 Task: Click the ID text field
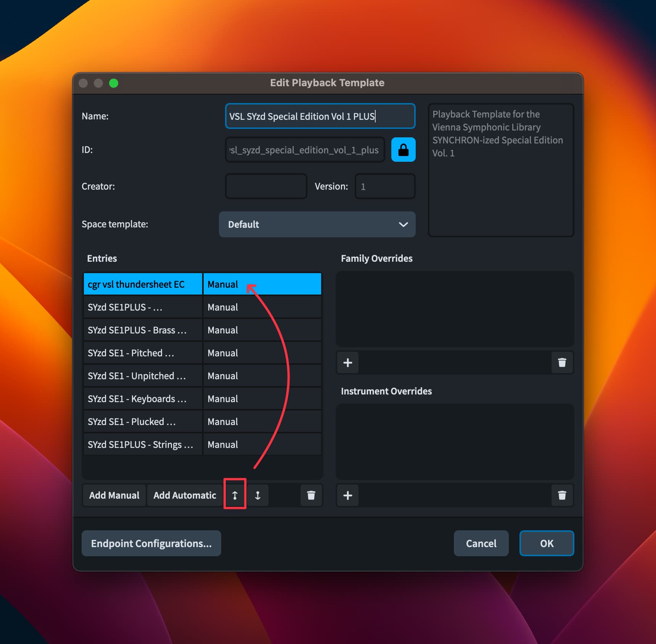[305, 150]
